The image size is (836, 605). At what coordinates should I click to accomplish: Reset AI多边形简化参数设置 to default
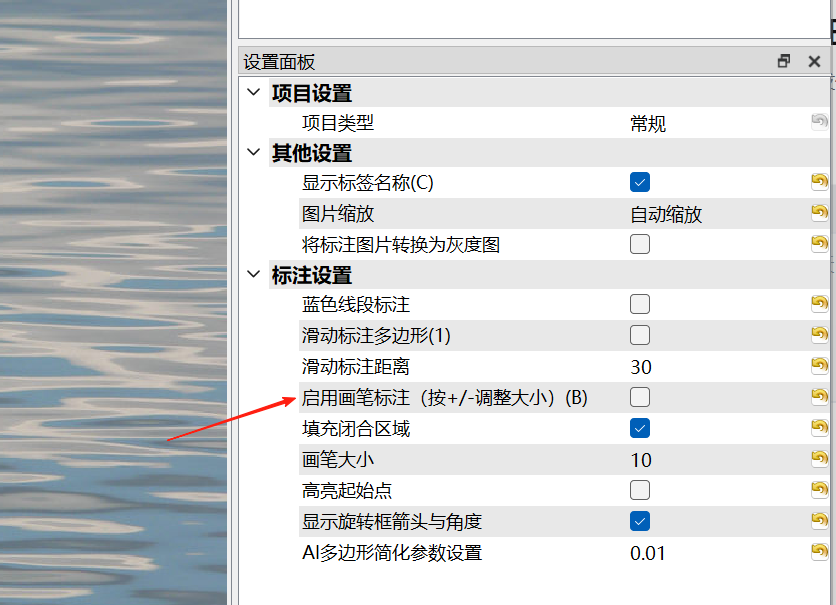(819, 552)
